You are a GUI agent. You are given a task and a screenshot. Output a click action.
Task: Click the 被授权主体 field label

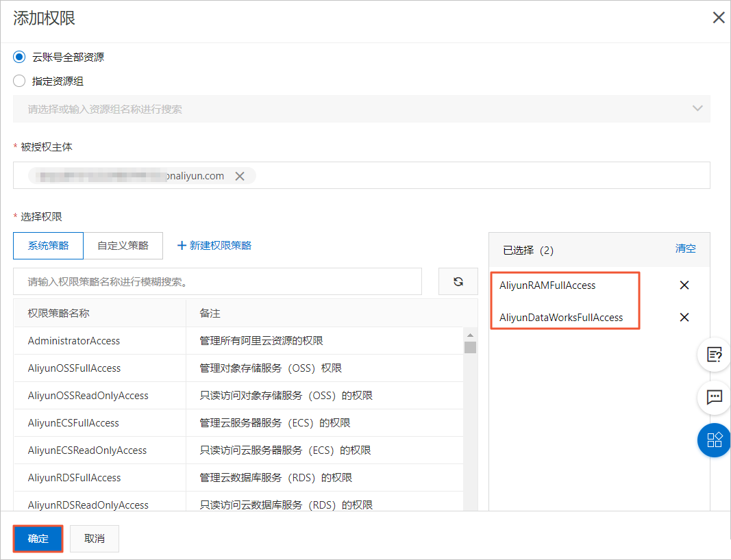[x=46, y=147]
